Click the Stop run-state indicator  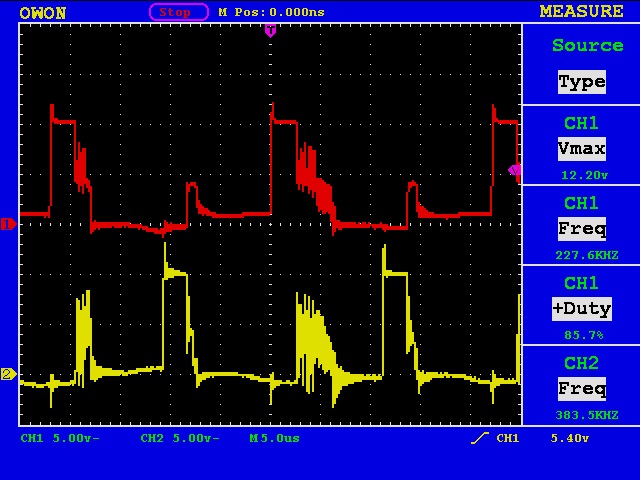[x=179, y=12]
